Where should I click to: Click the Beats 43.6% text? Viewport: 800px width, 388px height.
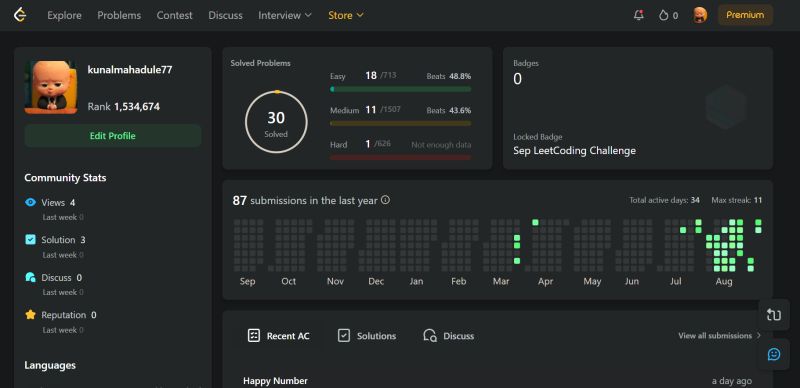pyautogui.click(x=448, y=110)
